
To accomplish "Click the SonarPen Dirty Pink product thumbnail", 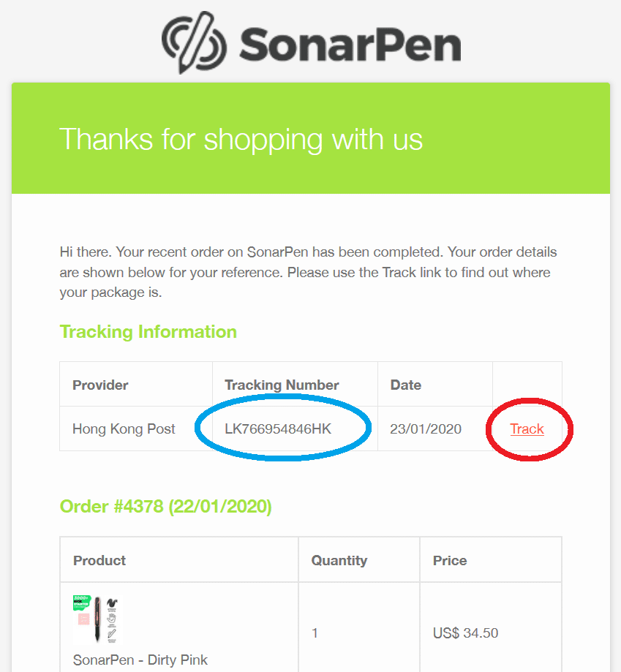I will point(96,620).
